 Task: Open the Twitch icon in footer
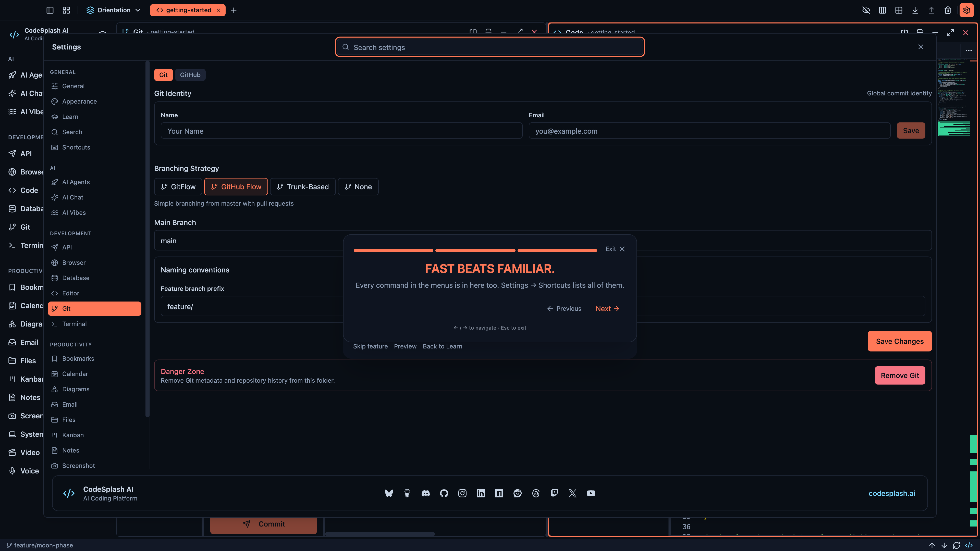554,493
